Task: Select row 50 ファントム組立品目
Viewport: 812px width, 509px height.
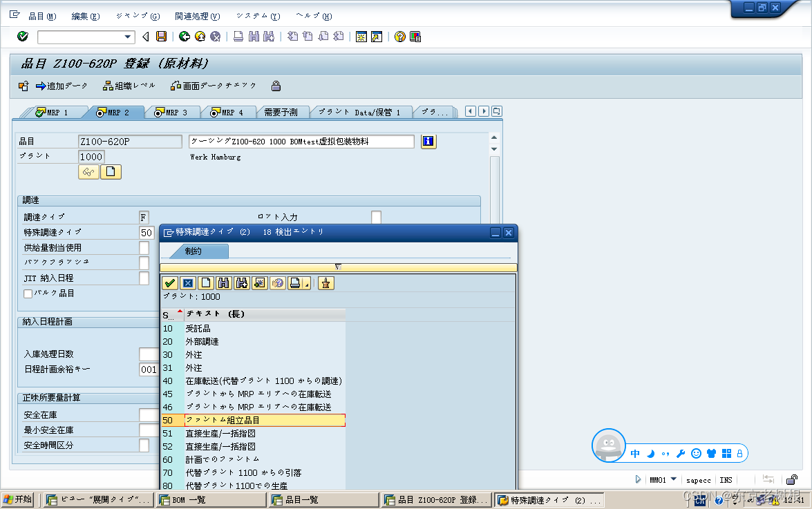Action: click(x=253, y=420)
